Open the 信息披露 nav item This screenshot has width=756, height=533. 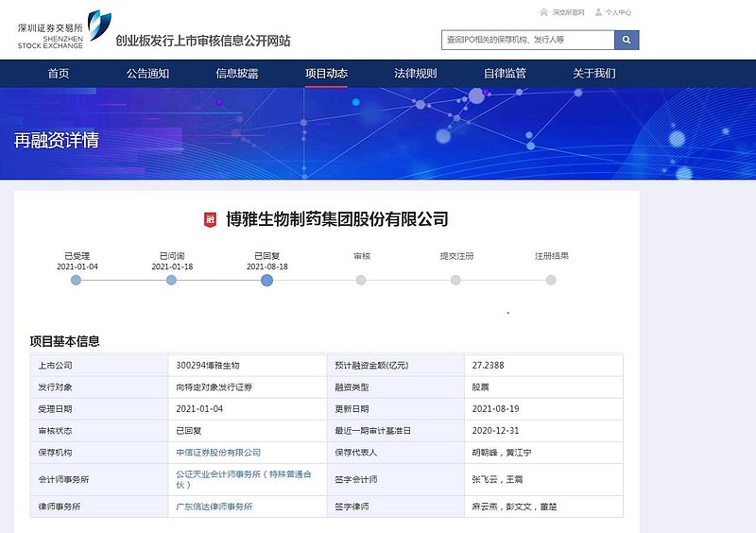[237, 74]
